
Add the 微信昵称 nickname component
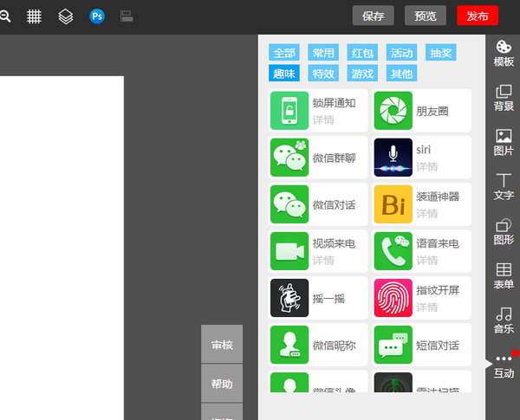318,345
